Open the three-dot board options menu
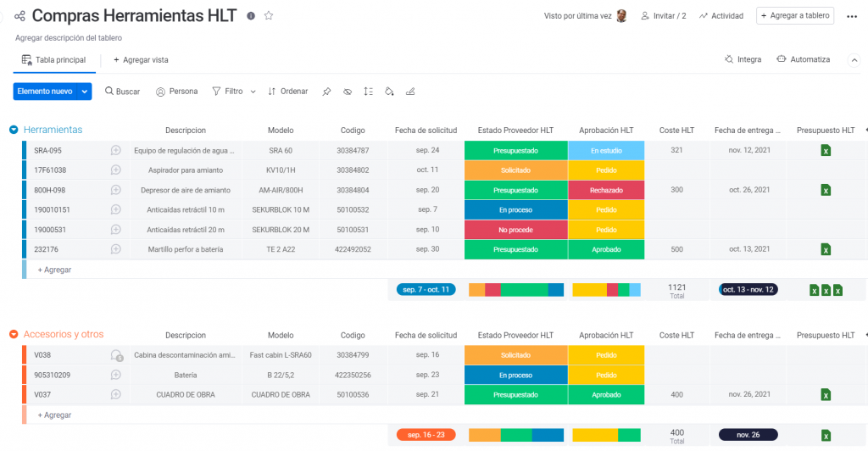This screenshot has height=451, width=868. (852, 16)
